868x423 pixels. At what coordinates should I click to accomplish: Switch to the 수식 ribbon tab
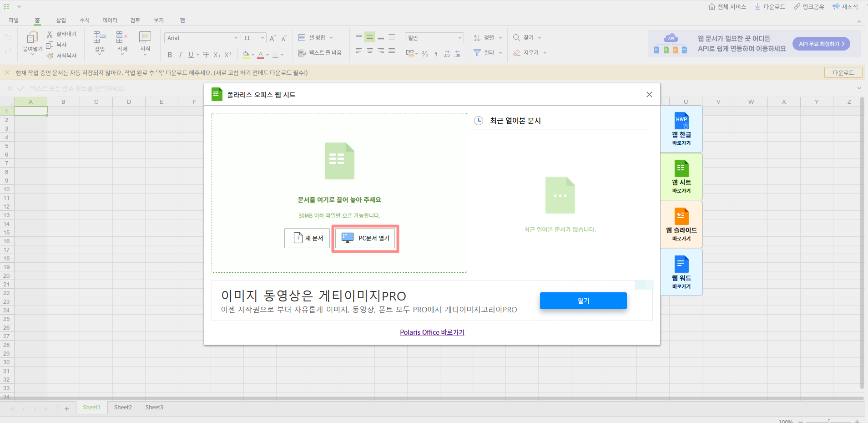(x=85, y=20)
